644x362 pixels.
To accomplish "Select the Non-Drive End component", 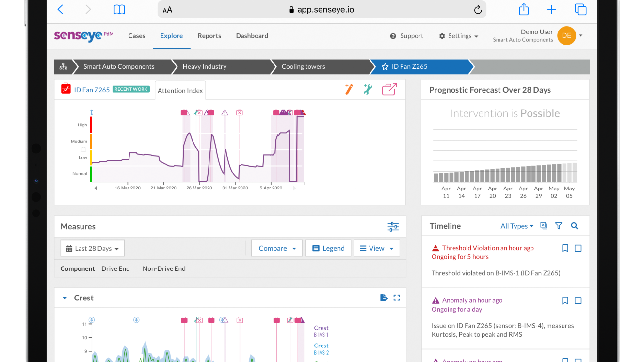I will click(164, 268).
